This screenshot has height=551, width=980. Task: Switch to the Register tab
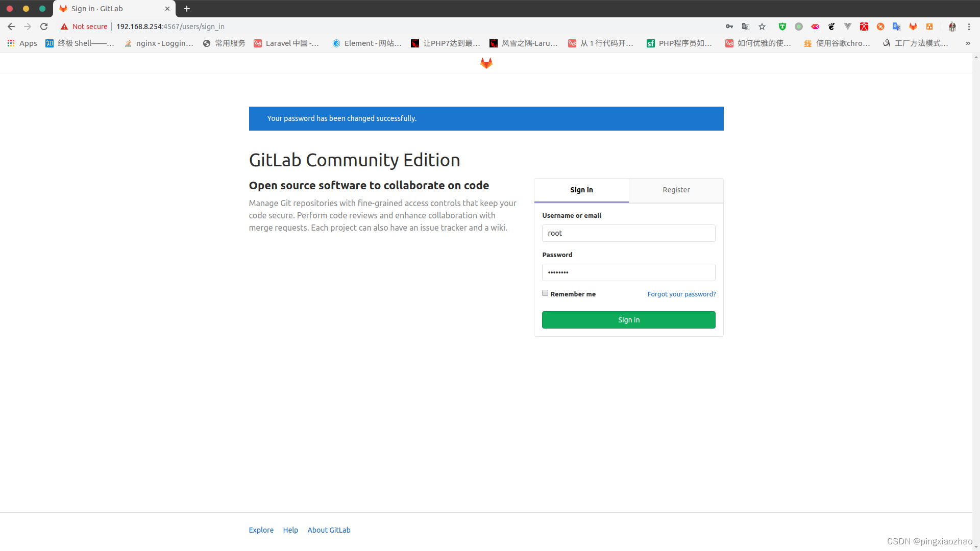point(676,190)
